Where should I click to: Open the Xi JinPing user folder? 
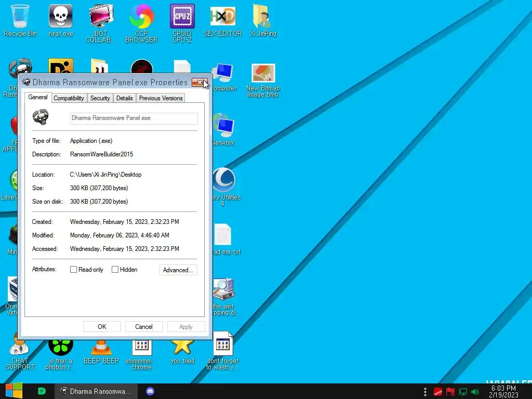click(263, 20)
